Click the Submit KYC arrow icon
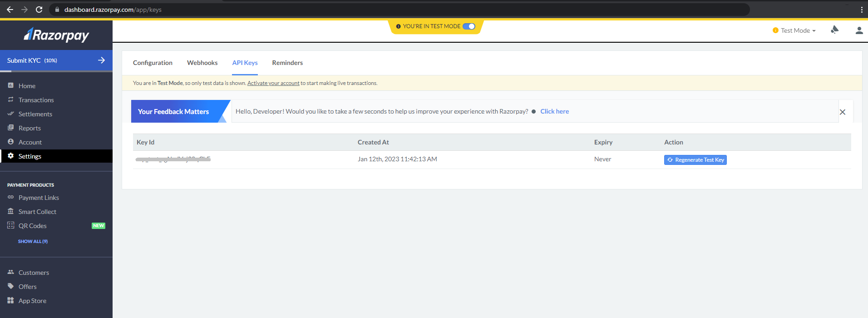Viewport: 868px width, 318px height. click(x=101, y=60)
